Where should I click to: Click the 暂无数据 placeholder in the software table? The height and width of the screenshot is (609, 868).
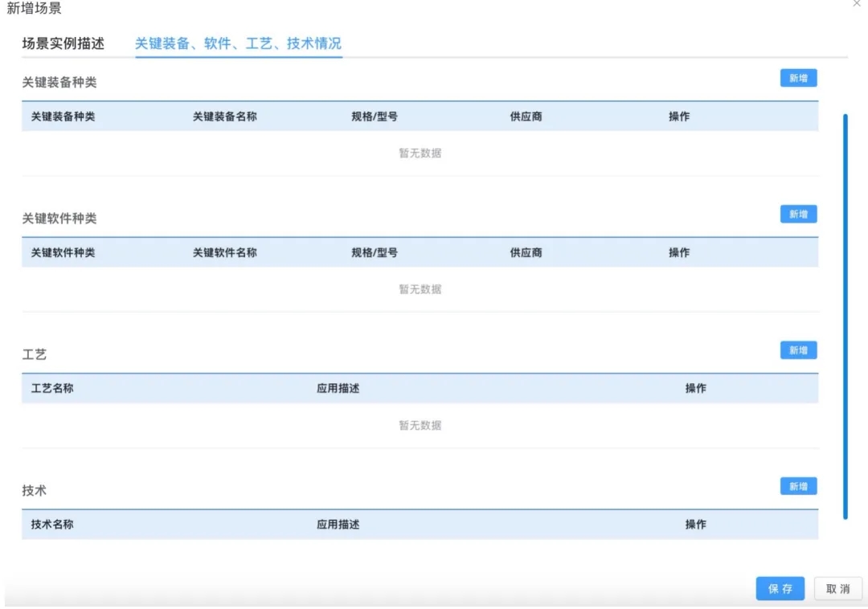420,289
